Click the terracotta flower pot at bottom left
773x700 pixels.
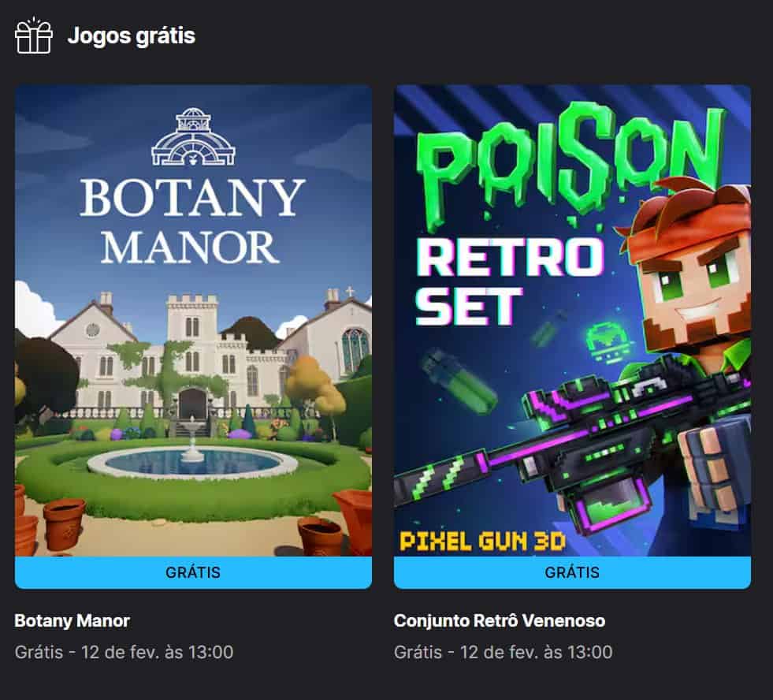[x=64, y=524]
